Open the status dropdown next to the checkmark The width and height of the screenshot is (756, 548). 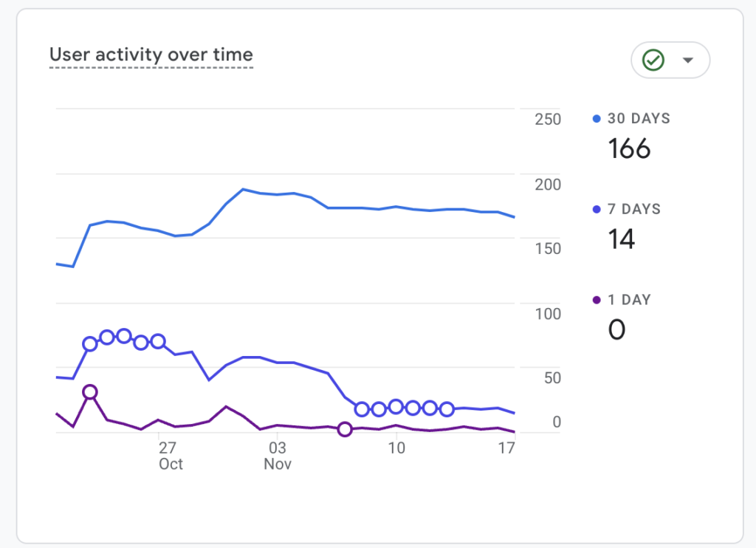point(687,60)
